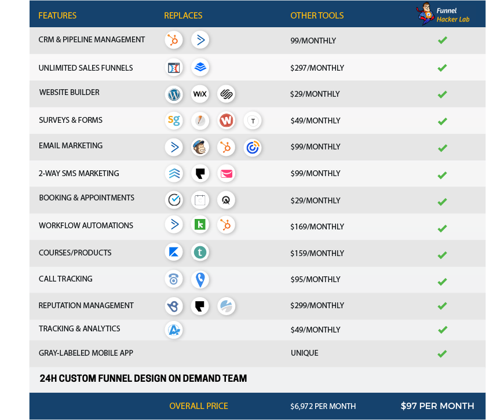Click the '$297/MONTHLY' price

(x=317, y=68)
